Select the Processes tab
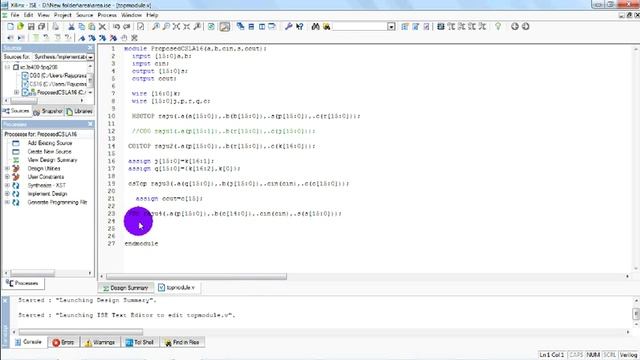This screenshot has height=360, width=640. 23,283
